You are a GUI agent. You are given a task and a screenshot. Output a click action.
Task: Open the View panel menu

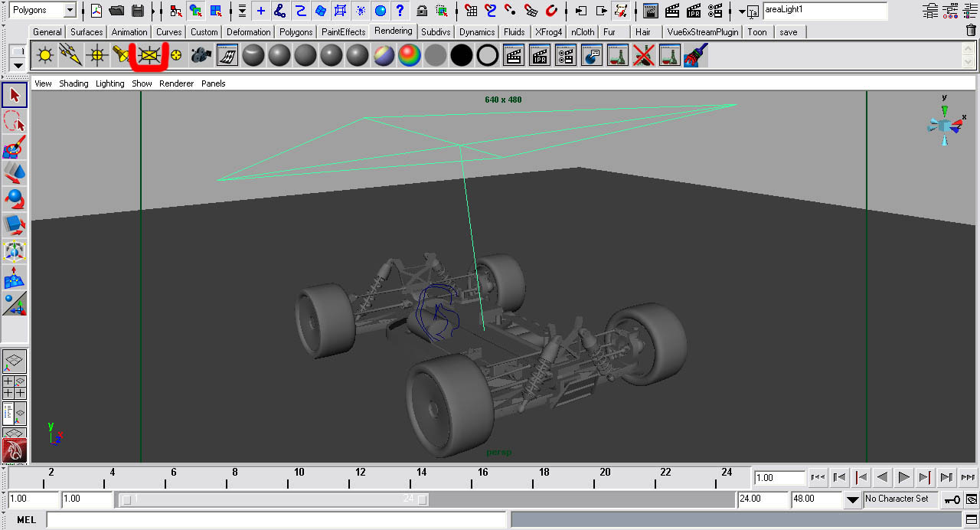click(43, 83)
